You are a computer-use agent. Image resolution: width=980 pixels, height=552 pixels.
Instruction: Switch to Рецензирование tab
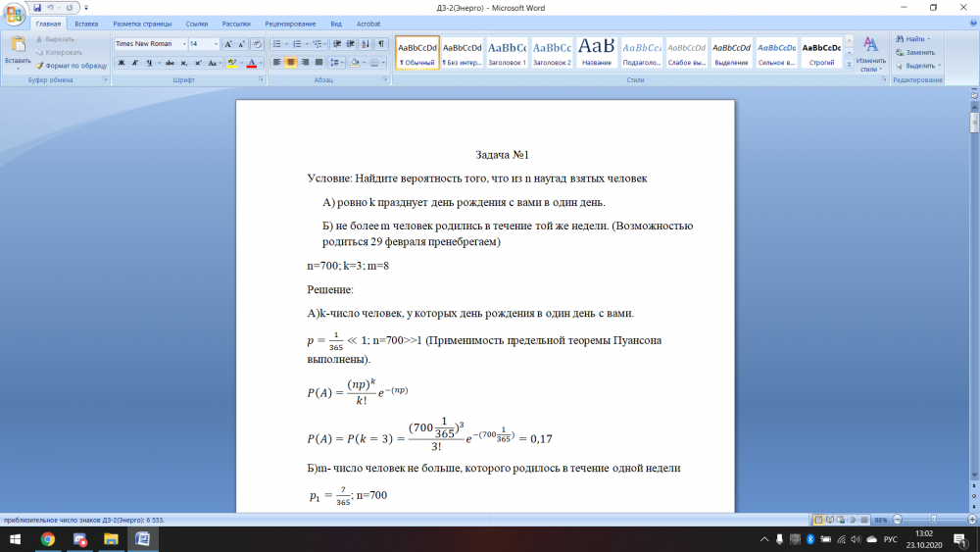(x=290, y=24)
